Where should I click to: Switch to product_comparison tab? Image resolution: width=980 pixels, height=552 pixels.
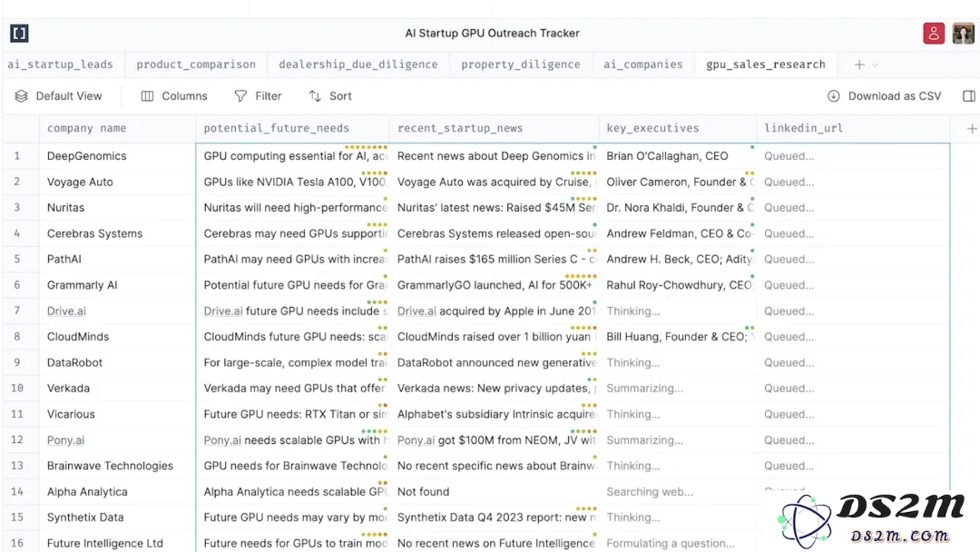196,64
